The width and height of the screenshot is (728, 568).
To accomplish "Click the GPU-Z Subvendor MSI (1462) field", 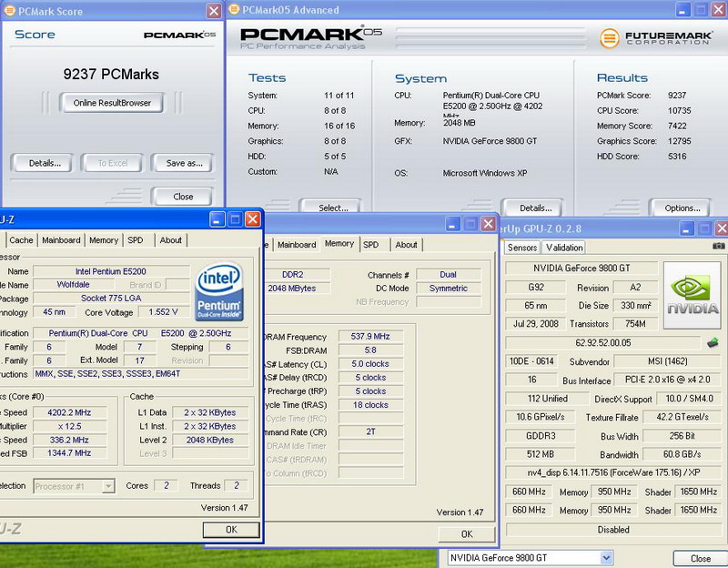I will 667,360.
